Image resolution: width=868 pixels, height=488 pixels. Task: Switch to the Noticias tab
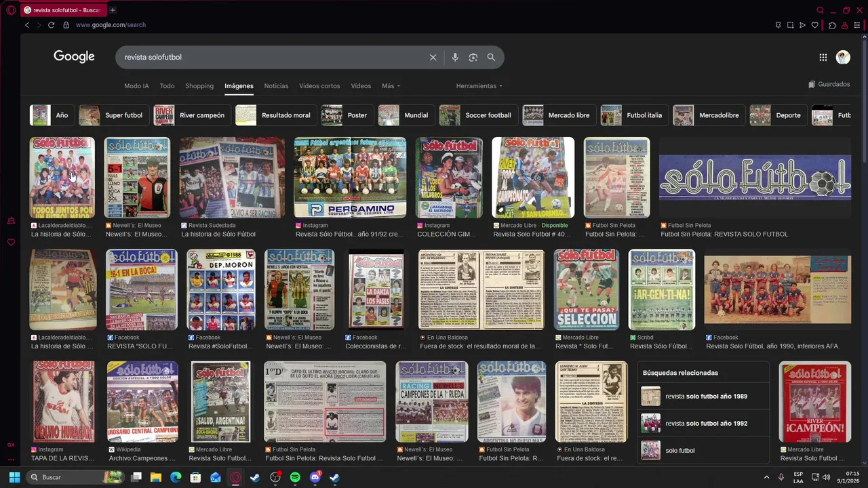276,86
